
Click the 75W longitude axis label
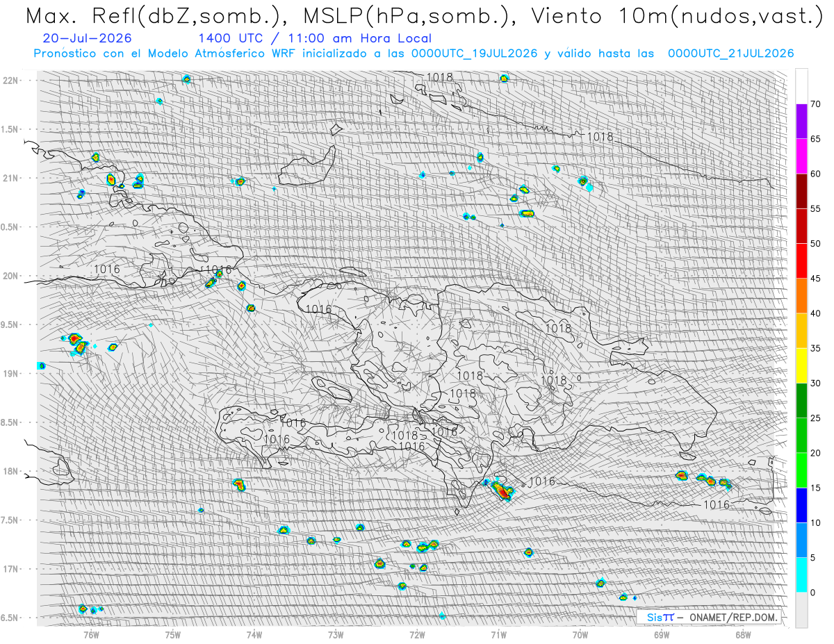coord(172,634)
